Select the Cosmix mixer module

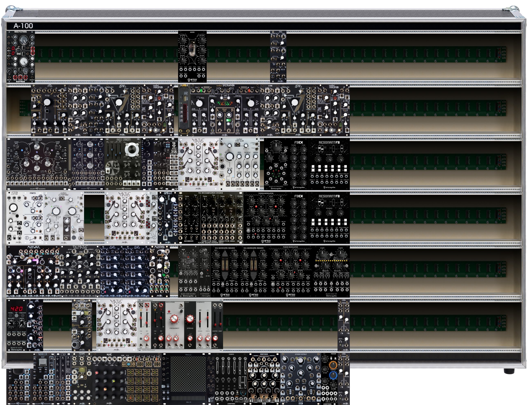(x=231, y=379)
